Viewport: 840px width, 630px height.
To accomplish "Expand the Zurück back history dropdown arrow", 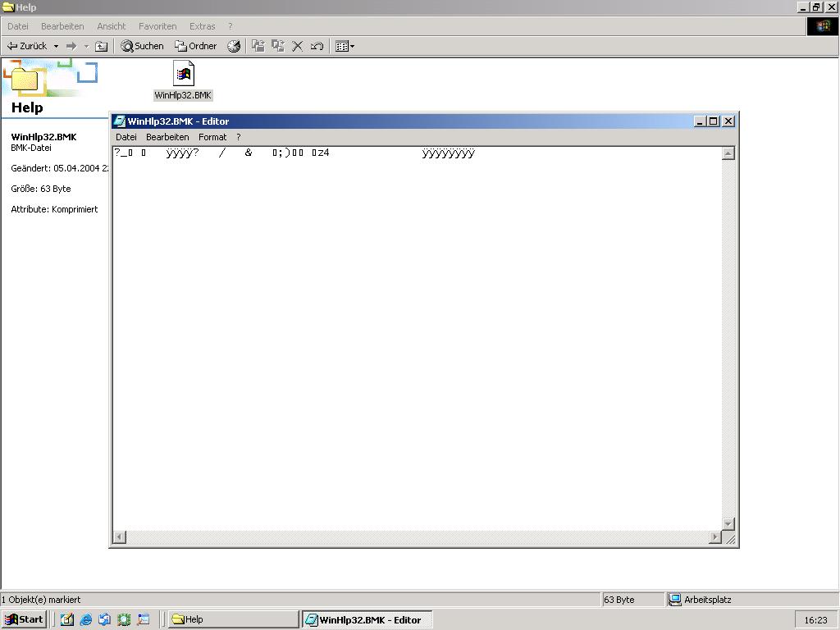I will point(56,47).
